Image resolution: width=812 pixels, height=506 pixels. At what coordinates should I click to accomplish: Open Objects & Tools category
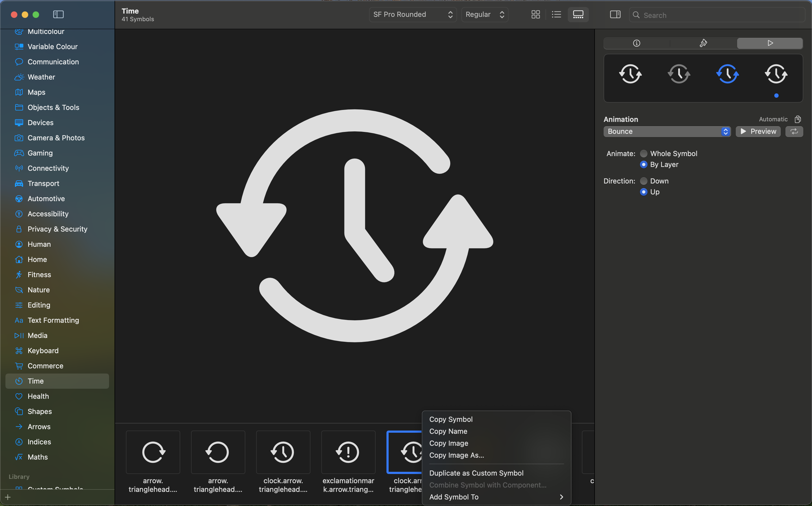57,107
